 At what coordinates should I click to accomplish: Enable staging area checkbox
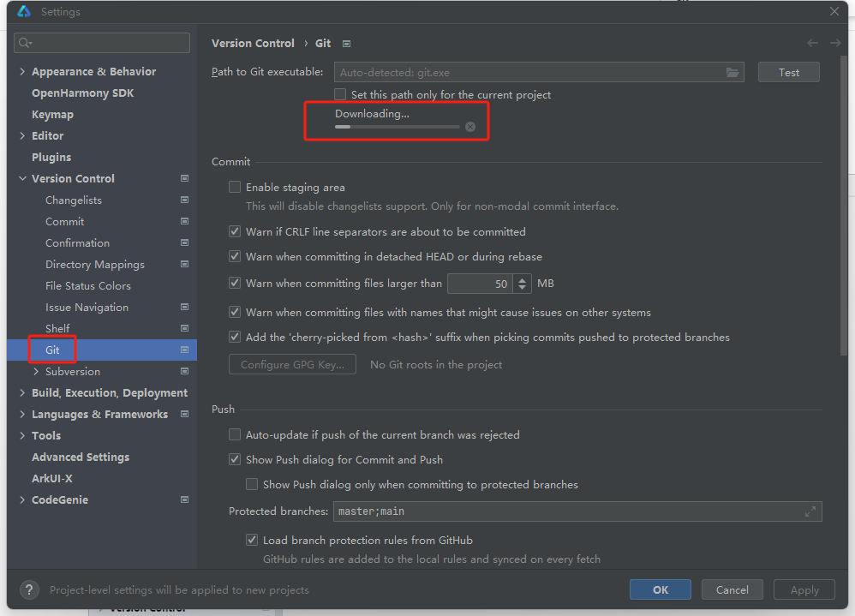pyautogui.click(x=235, y=187)
